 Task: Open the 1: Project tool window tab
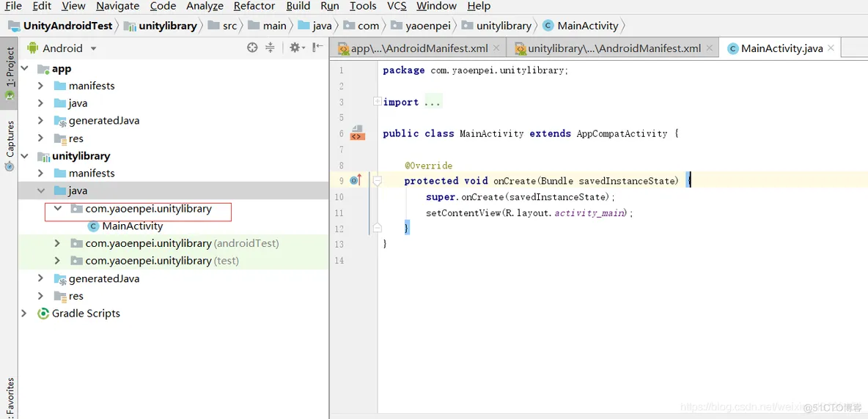pos(10,73)
